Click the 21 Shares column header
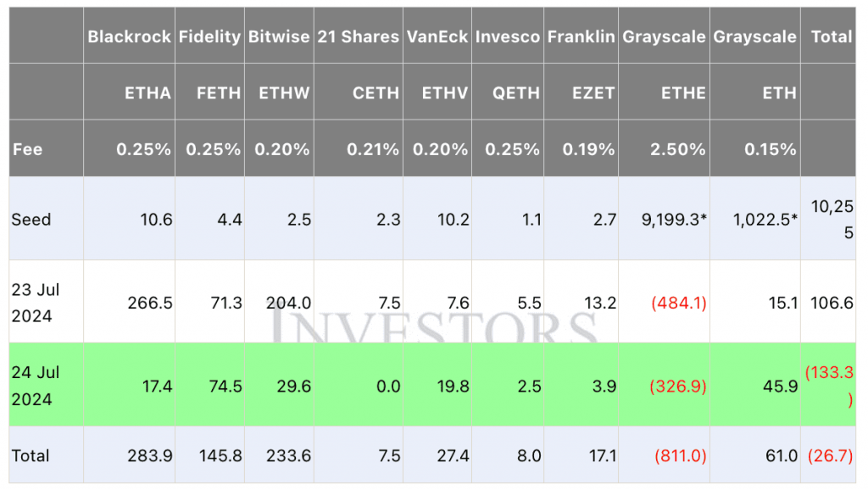Viewport: 868px width, 490px height. [358, 36]
